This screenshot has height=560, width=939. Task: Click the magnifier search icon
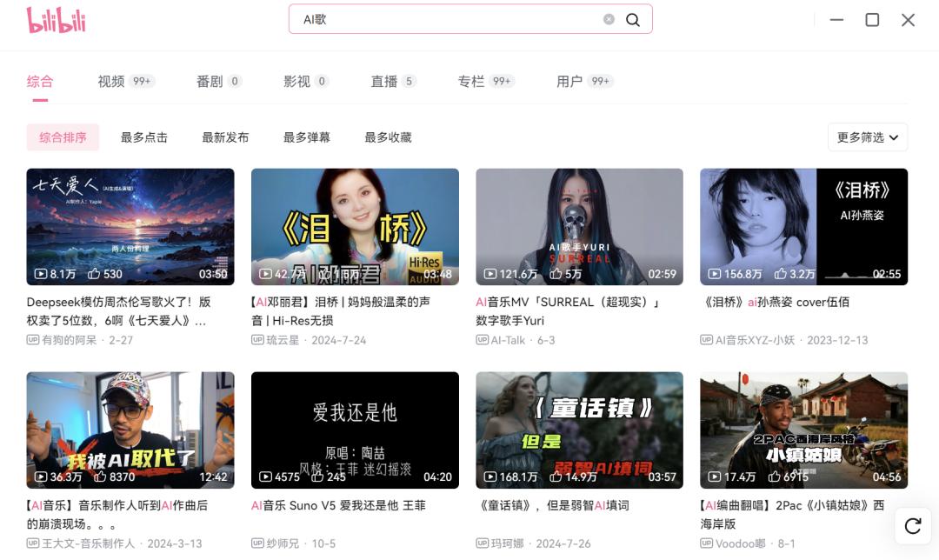[x=632, y=20]
